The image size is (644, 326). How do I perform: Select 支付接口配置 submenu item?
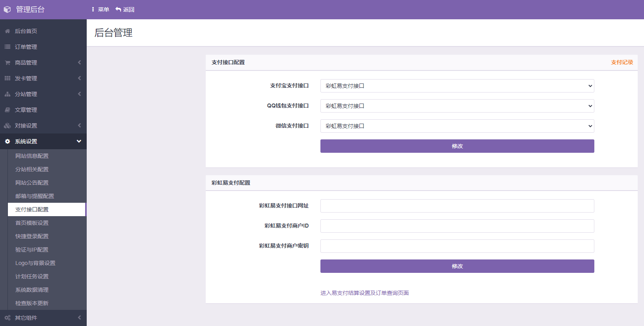47,209
